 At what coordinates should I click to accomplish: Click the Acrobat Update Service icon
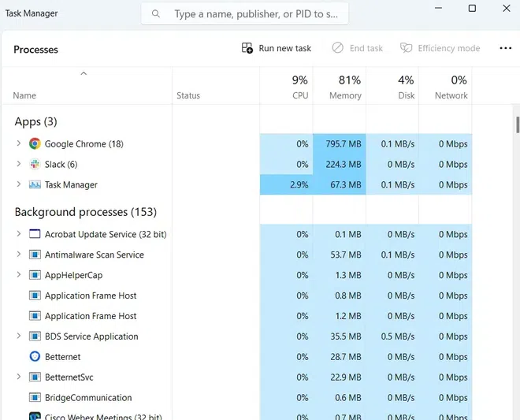35,234
